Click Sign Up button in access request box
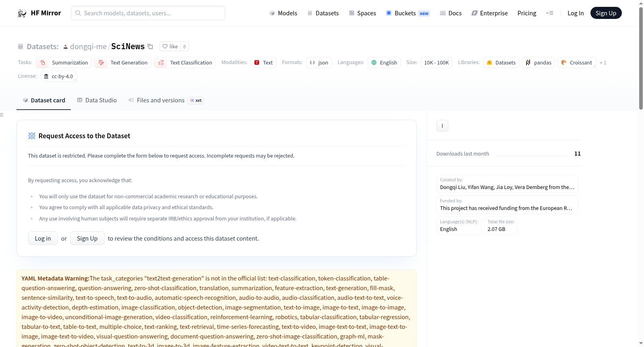Viewport: 644px width, 347px height. click(87, 238)
